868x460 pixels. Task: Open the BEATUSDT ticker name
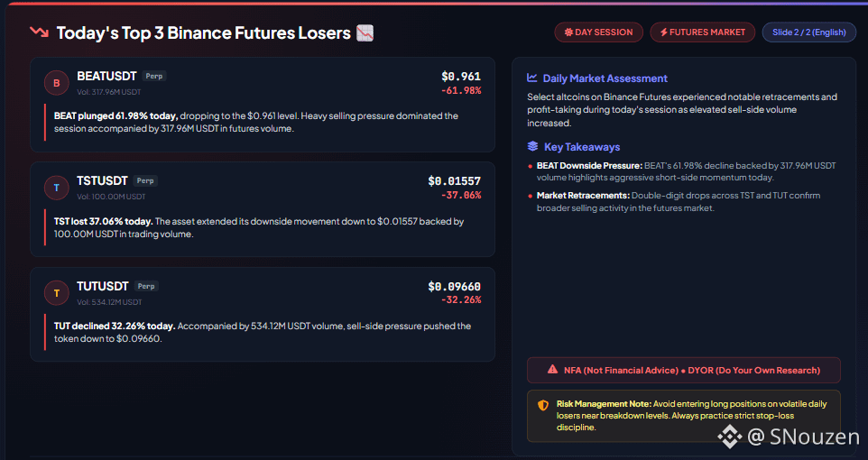pyautogui.click(x=106, y=76)
